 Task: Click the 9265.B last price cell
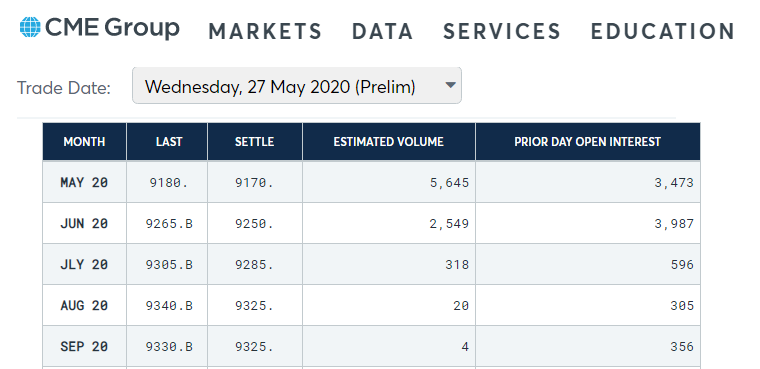point(169,224)
